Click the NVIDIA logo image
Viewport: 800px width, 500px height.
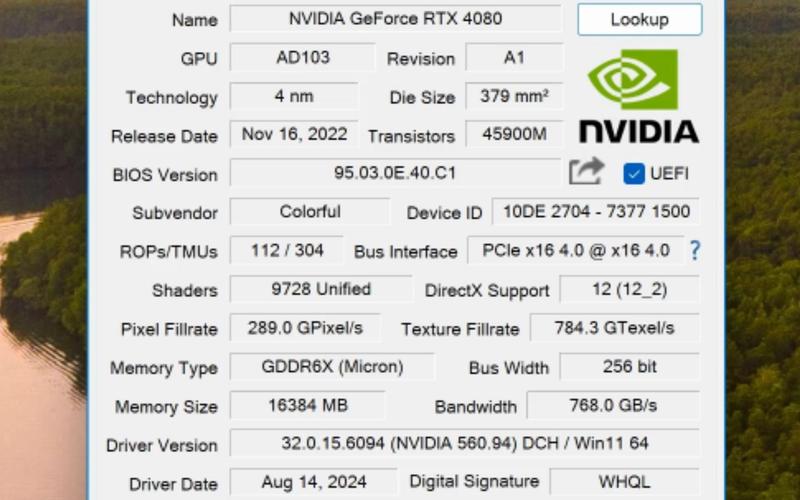[638, 98]
